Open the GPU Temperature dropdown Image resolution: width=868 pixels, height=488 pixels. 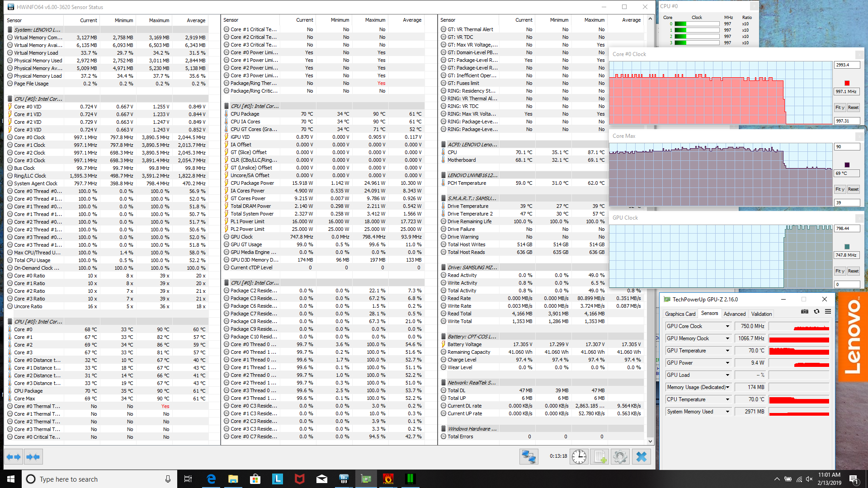point(727,351)
